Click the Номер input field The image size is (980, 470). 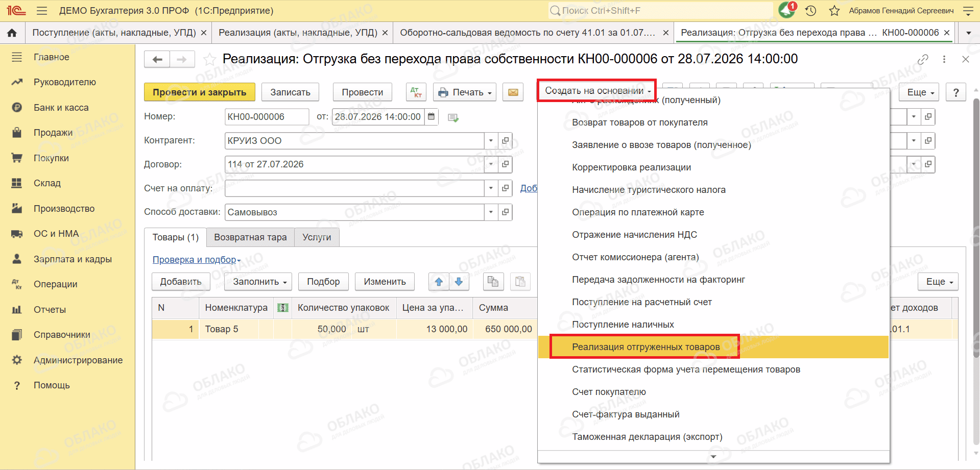tap(267, 117)
